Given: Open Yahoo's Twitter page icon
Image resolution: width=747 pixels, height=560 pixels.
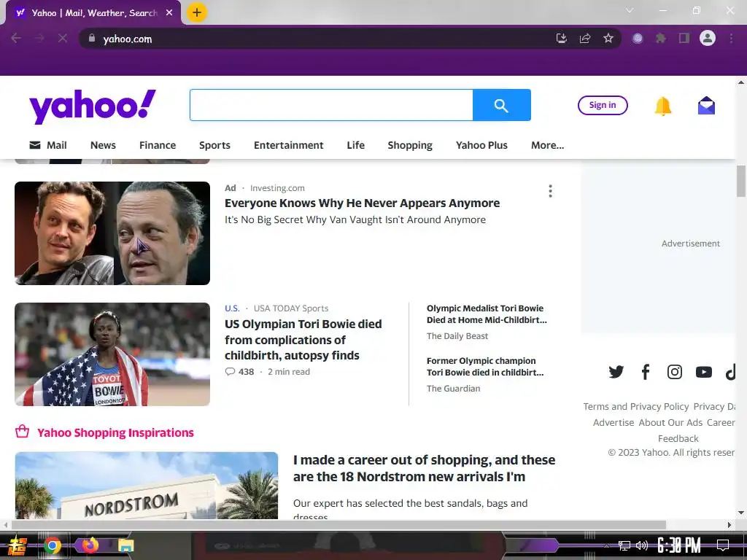Looking at the screenshot, I should pyautogui.click(x=616, y=372).
